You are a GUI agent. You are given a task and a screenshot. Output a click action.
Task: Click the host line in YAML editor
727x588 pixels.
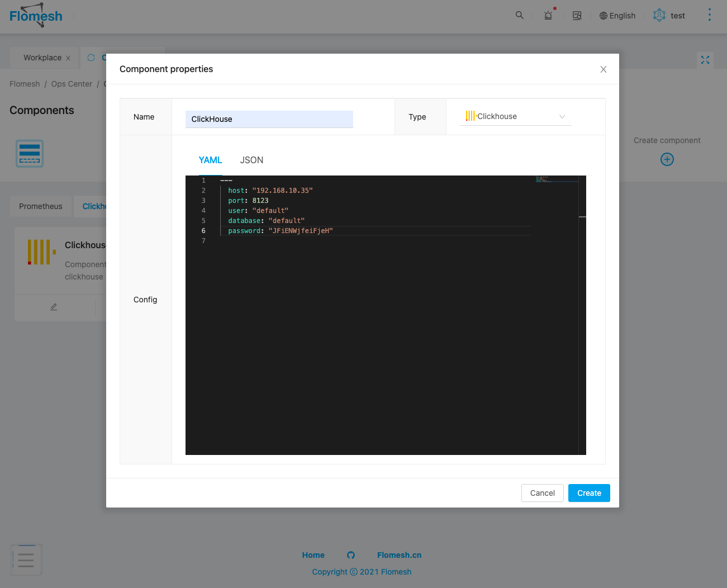click(x=375, y=191)
